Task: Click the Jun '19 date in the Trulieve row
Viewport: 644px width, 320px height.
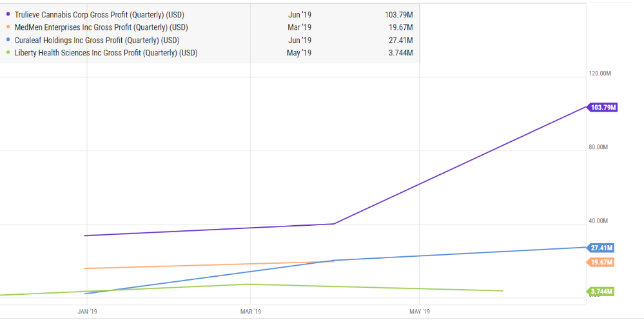Action: click(300, 15)
